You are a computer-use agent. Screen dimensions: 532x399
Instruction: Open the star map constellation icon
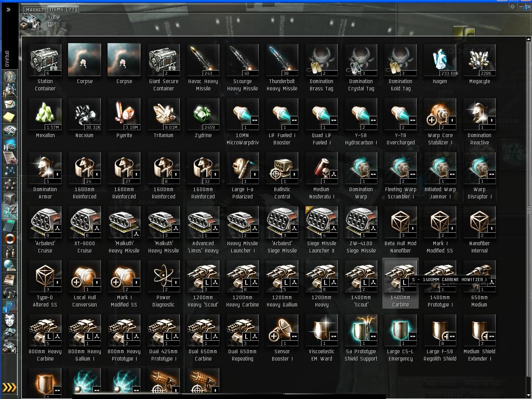pos(9,170)
